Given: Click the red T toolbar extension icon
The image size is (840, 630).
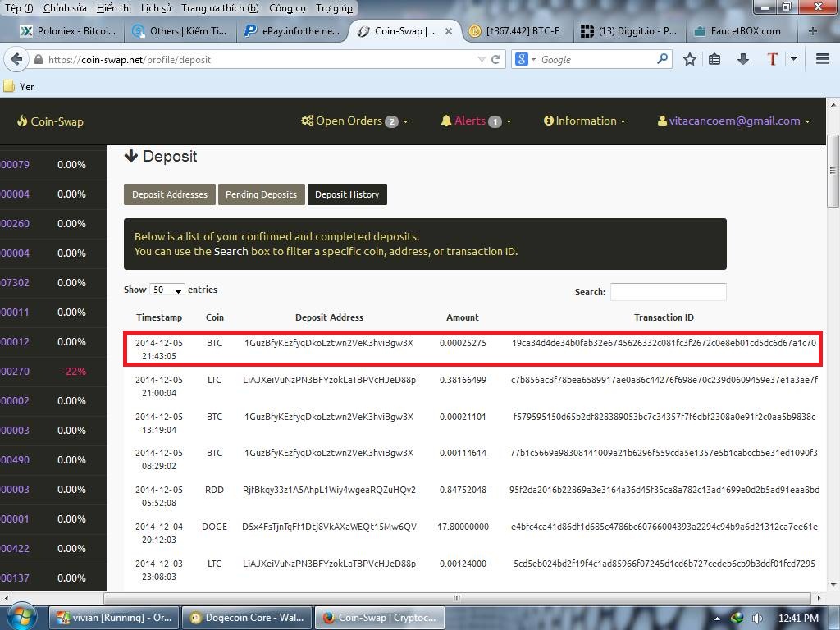Looking at the screenshot, I should click(772, 59).
